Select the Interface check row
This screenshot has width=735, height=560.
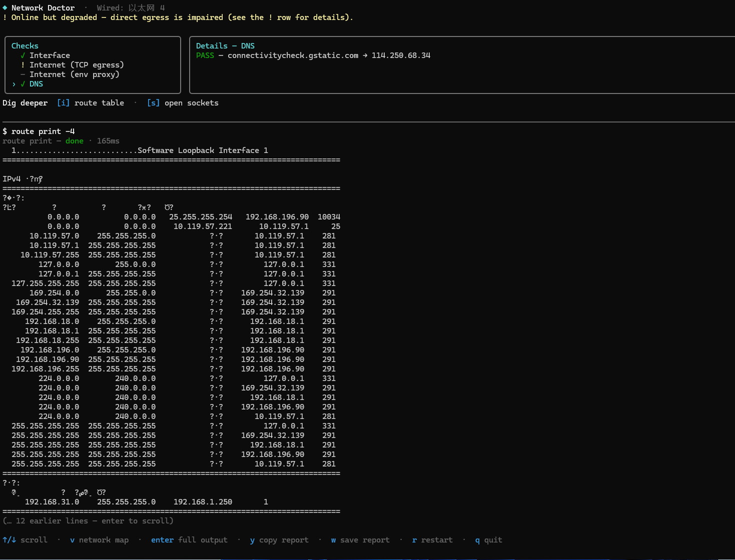tap(93, 55)
